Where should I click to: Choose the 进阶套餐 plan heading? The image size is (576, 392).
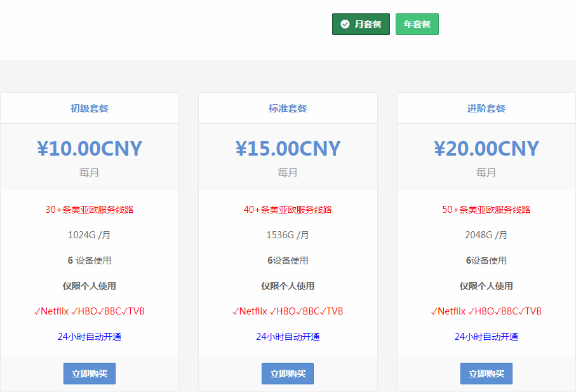(486, 109)
